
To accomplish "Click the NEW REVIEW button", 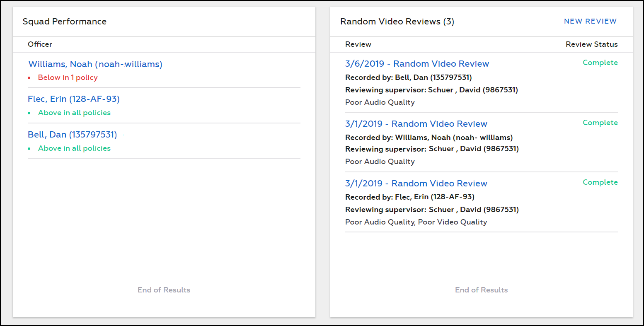I will click(x=590, y=21).
